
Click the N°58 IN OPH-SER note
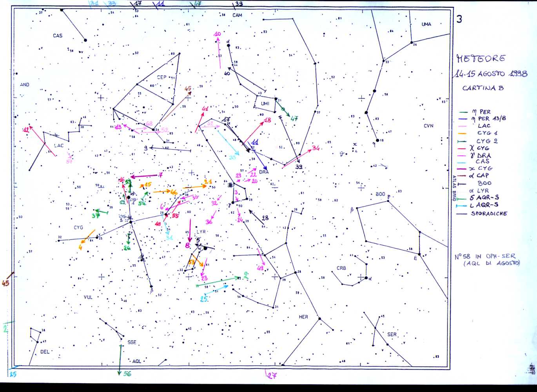(x=487, y=260)
